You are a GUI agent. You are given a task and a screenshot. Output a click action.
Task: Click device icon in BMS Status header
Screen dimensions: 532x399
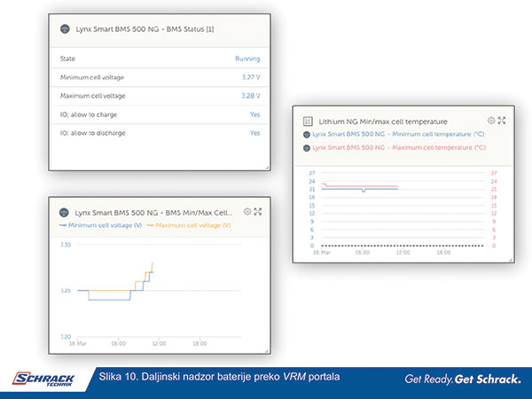63,29
